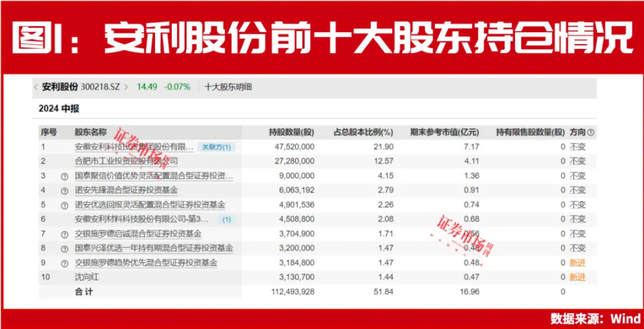
Task: Open 交银施罗德趋势优先混合型 fund link
Action: click(x=146, y=263)
